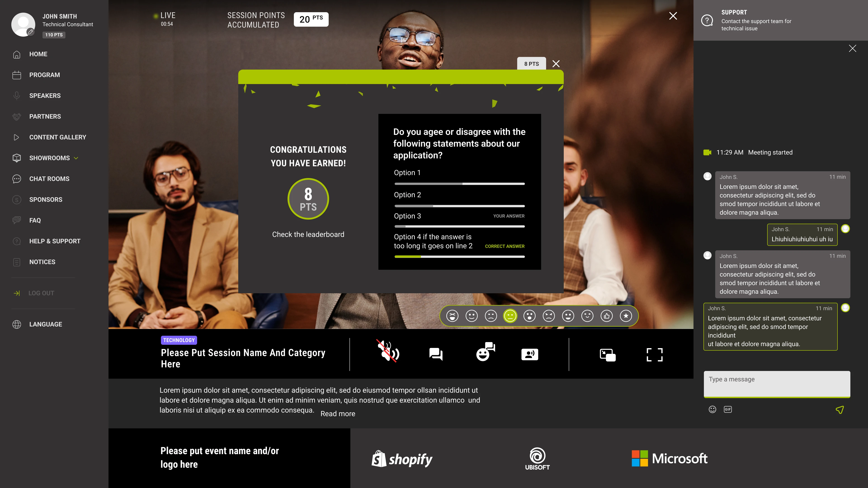Open the emoji reactions icon in toolbar
The width and height of the screenshot is (868, 488).
pyautogui.click(x=486, y=352)
